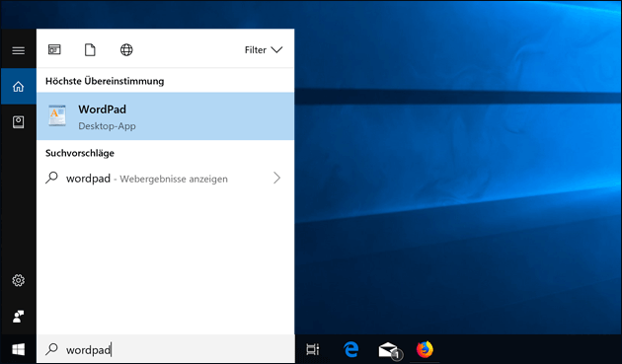Launch WordPad Desktop-App result

[x=166, y=116]
